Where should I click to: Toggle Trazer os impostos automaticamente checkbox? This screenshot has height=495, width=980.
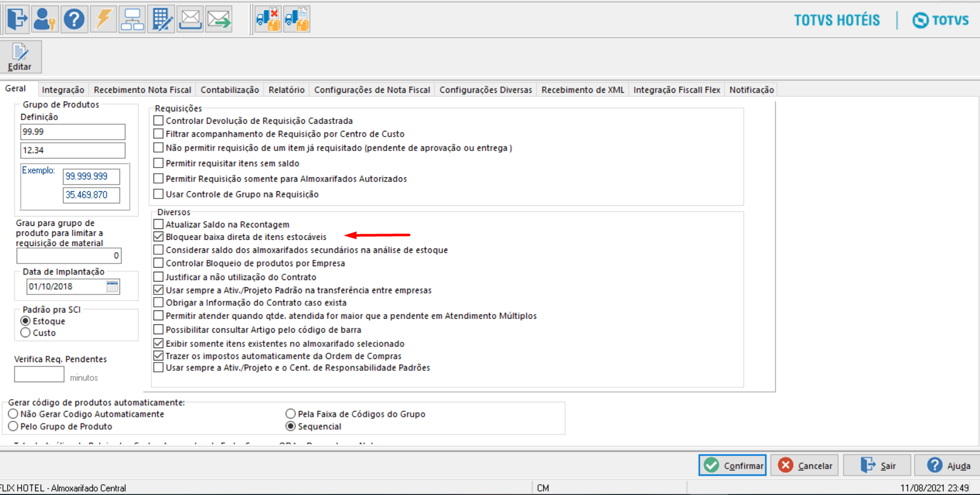159,356
